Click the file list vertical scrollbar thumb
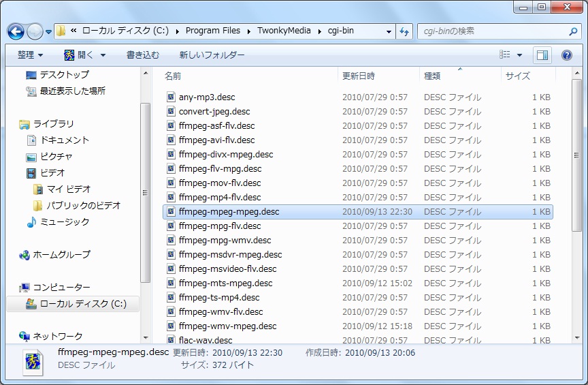588x385 pixels. [576, 155]
